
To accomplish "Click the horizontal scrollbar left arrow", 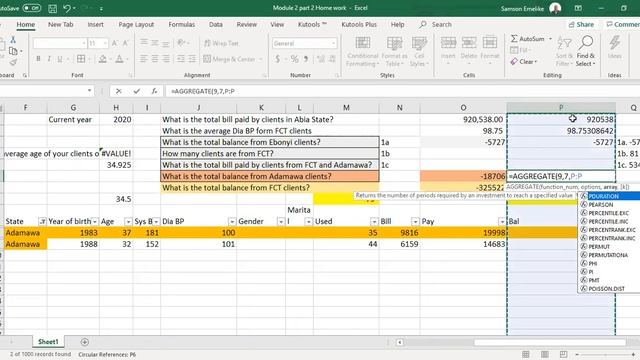I will (x=400, y=342).
